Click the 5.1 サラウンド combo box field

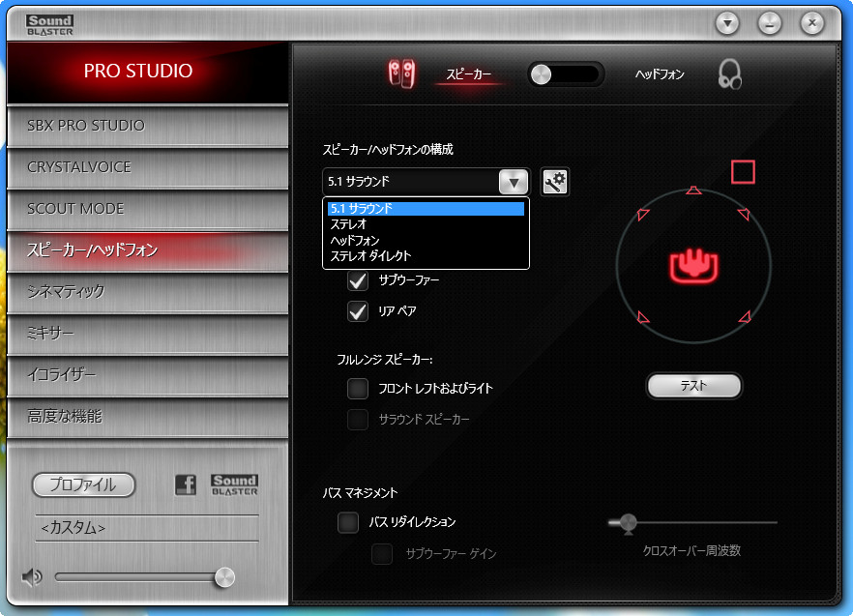(x=426, y=182)
